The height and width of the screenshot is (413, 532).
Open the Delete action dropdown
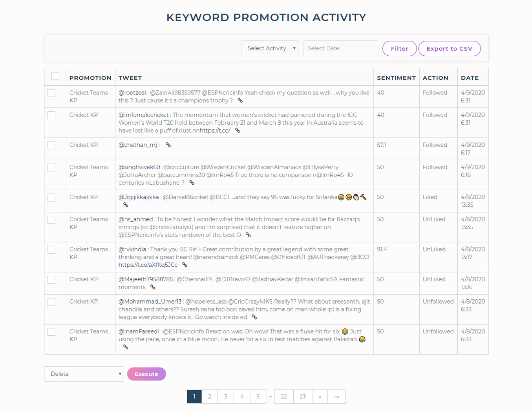pos(84,374)
